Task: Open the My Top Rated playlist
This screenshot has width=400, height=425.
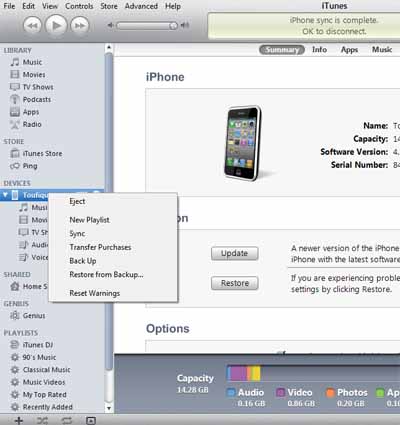Action: (x=38, y=394)
